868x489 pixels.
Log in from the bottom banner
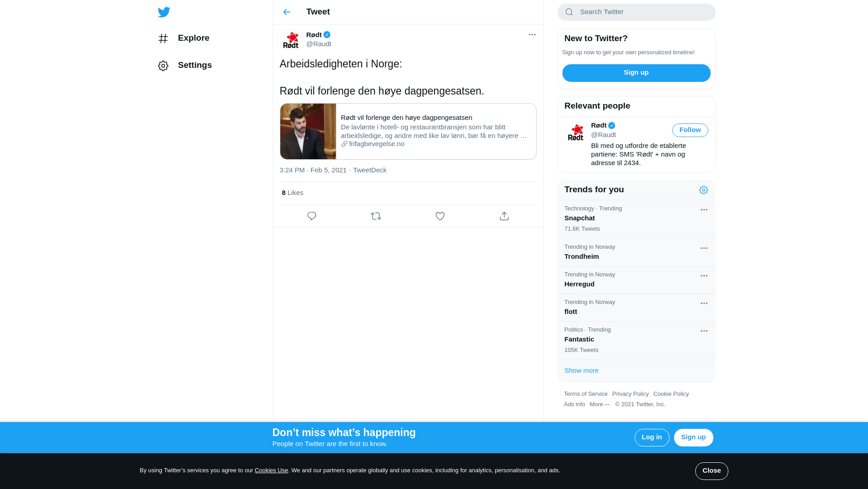coord(651,437)
